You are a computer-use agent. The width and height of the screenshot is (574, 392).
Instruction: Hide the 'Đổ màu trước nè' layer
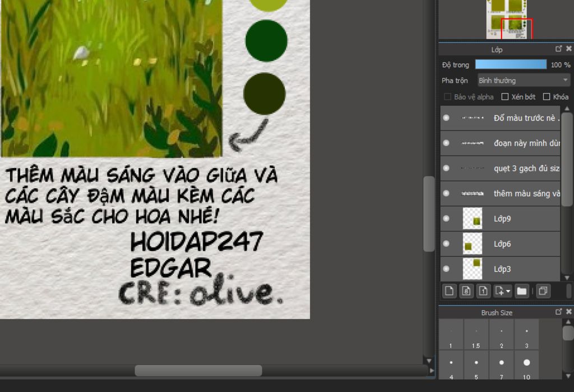pyautogui.click(x=446, y=118)
